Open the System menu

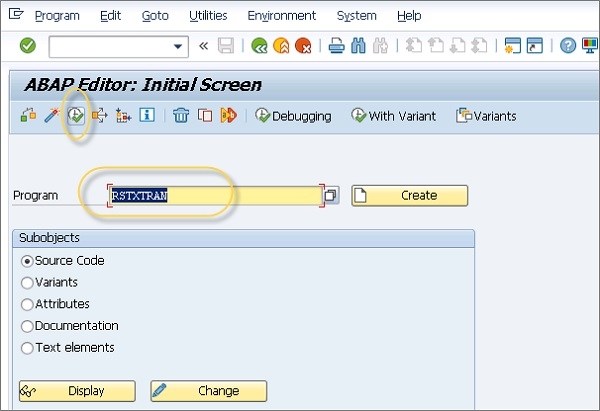point(357,16)
